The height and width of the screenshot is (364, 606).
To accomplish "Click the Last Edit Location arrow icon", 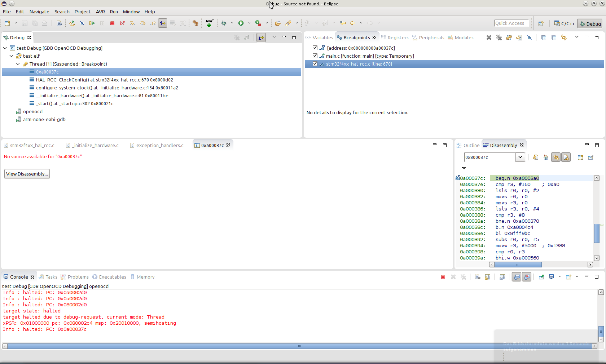I will 343,23.
